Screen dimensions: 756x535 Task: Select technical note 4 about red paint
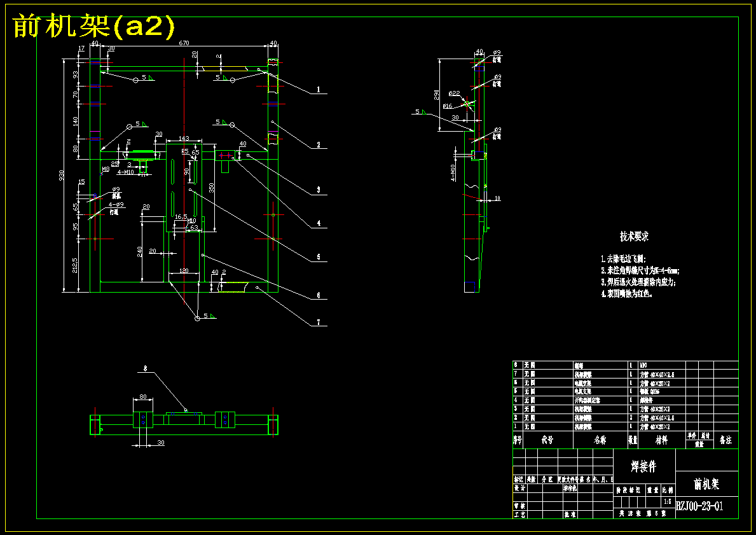(627, 294)
